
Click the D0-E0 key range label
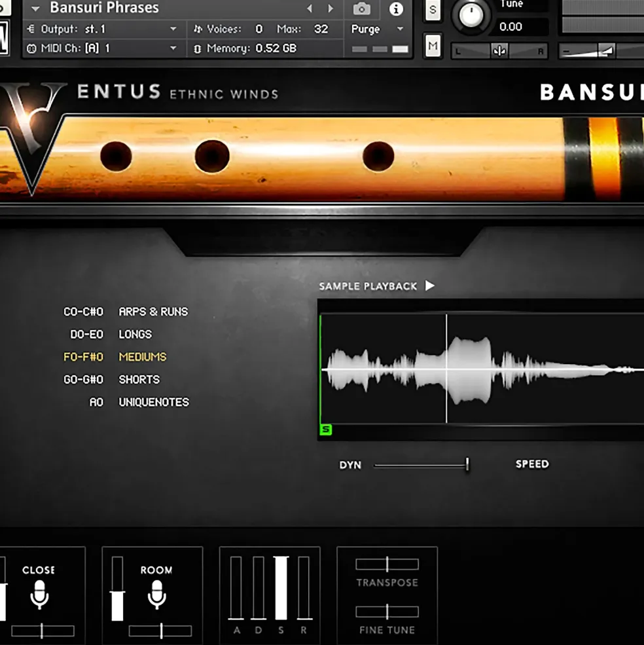click(x=87, y=335)
